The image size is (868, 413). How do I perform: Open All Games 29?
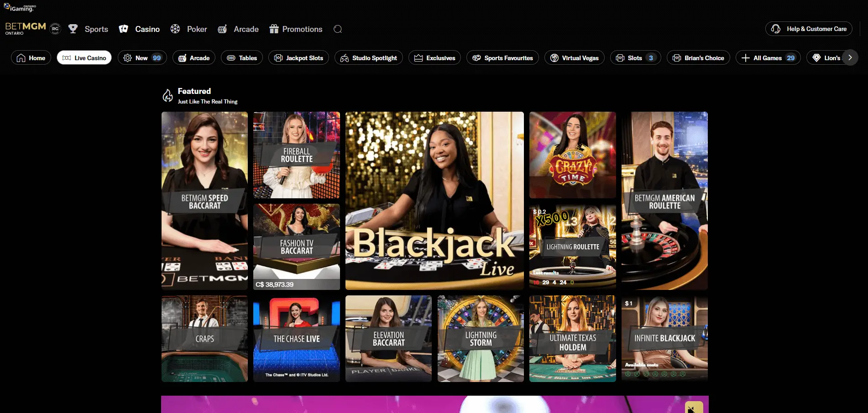[768, 57]
